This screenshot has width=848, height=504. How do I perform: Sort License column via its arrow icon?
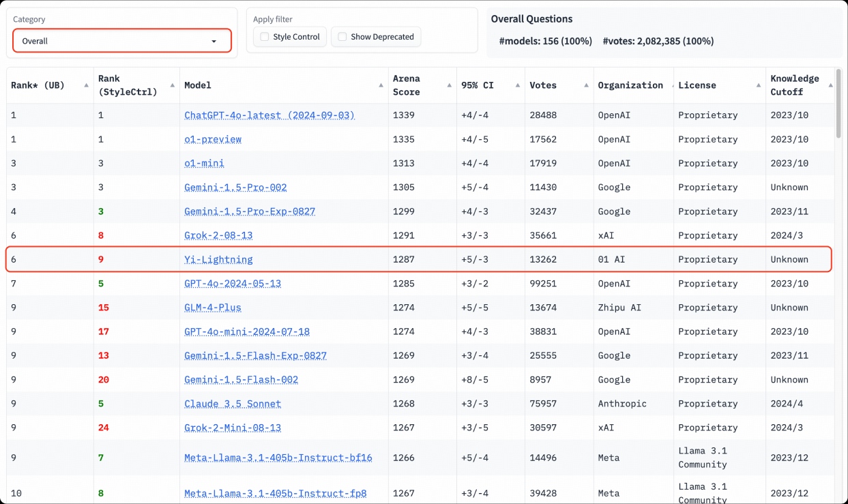point(759,85)
